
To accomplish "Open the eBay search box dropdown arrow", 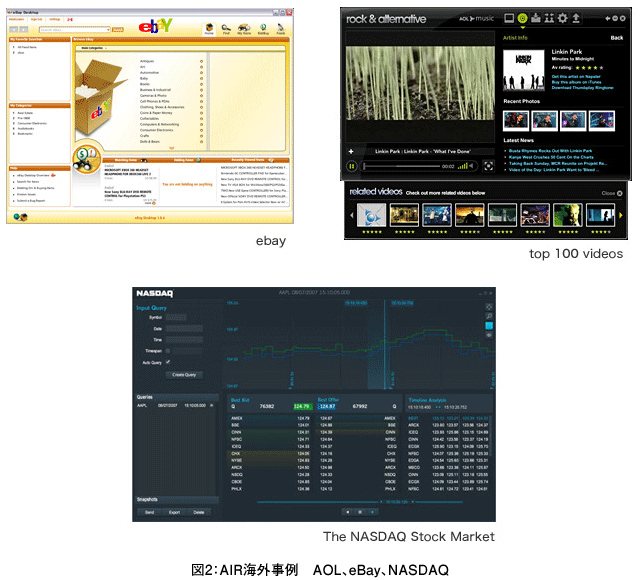I will (x=108, y=29).
